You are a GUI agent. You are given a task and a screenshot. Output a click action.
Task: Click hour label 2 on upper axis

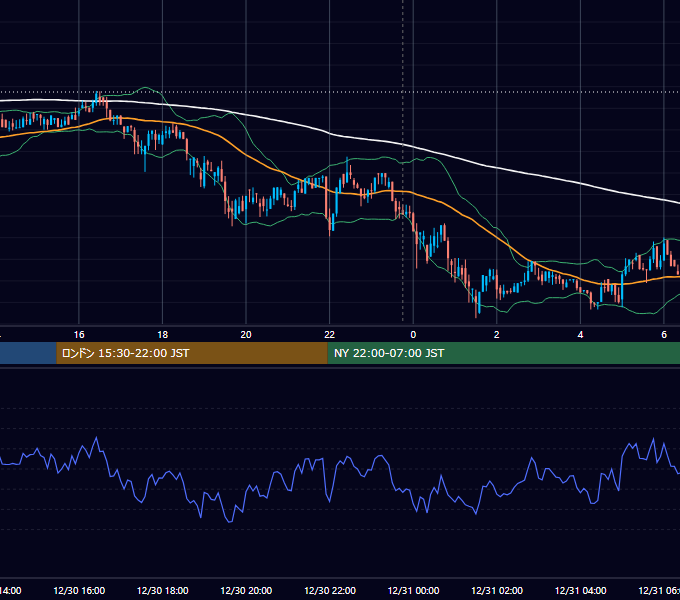[497, 335]
